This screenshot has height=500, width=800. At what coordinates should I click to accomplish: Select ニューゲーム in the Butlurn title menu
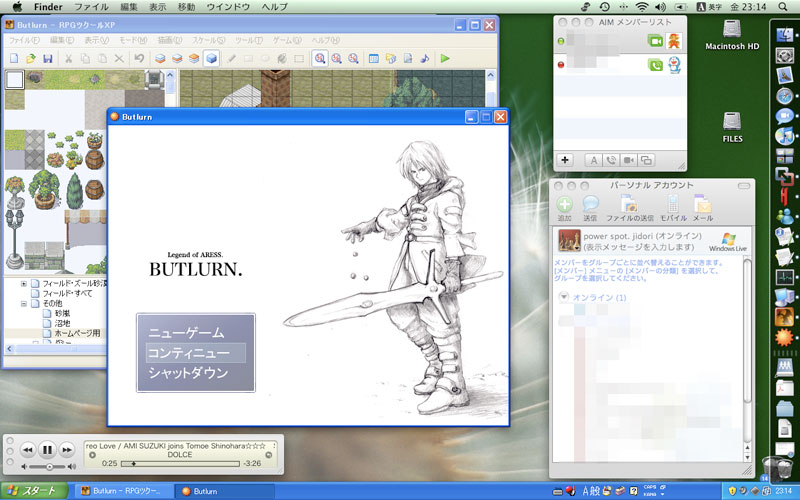[186, 333]
